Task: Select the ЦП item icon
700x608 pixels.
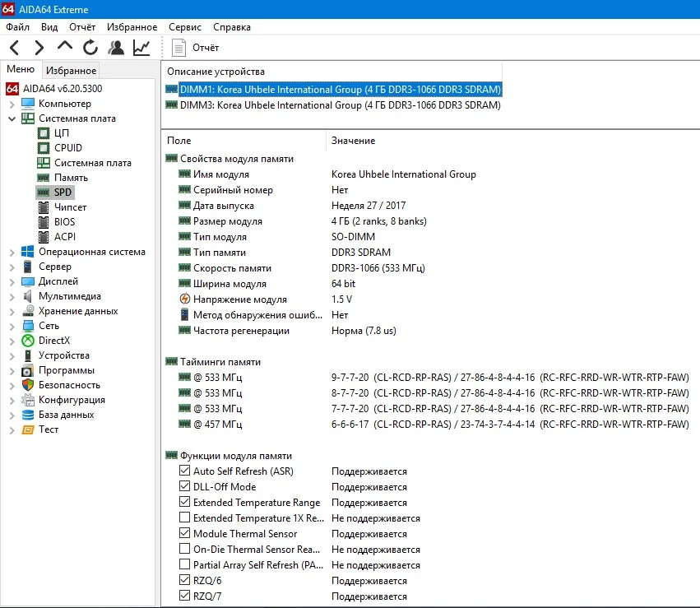Action: tap(44, 133)
